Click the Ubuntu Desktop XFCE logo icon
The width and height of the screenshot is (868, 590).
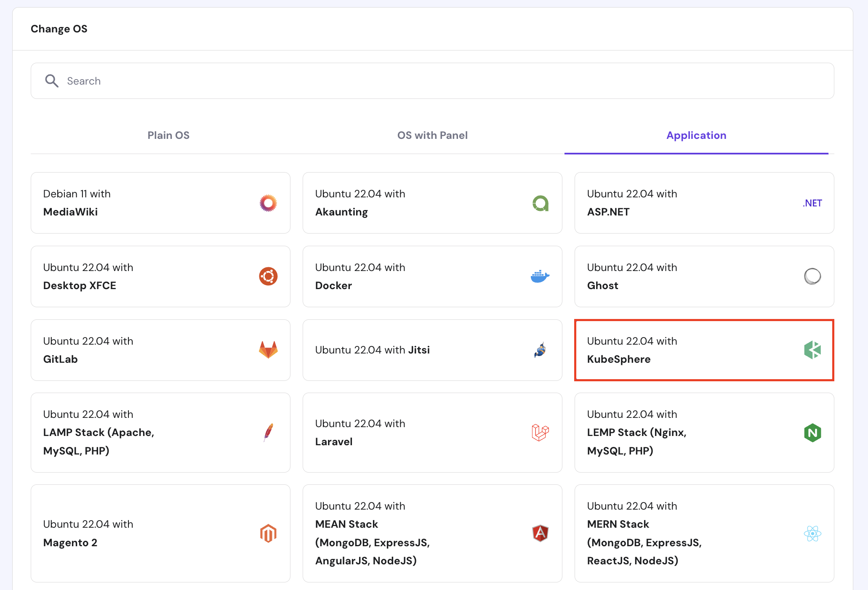click(x=268, y=276)
